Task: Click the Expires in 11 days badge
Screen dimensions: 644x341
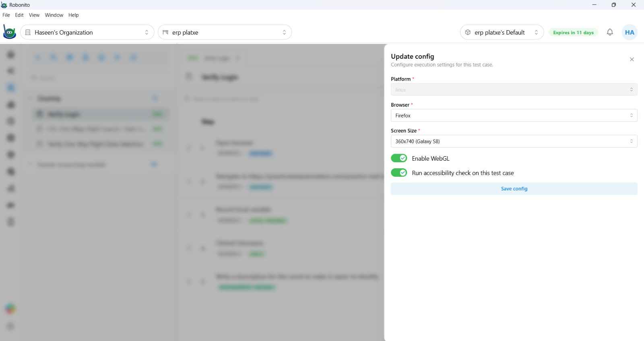Action: (573, 33)
